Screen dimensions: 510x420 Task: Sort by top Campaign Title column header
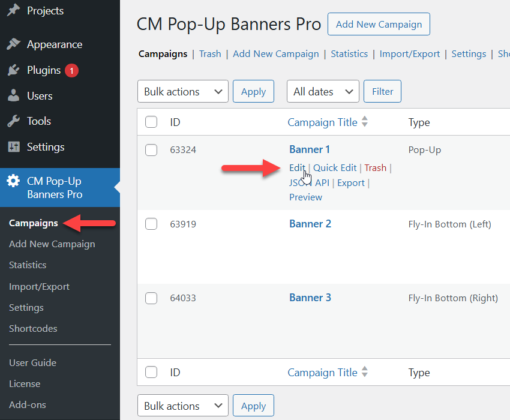pyautogui.click(x=323, y=122)
